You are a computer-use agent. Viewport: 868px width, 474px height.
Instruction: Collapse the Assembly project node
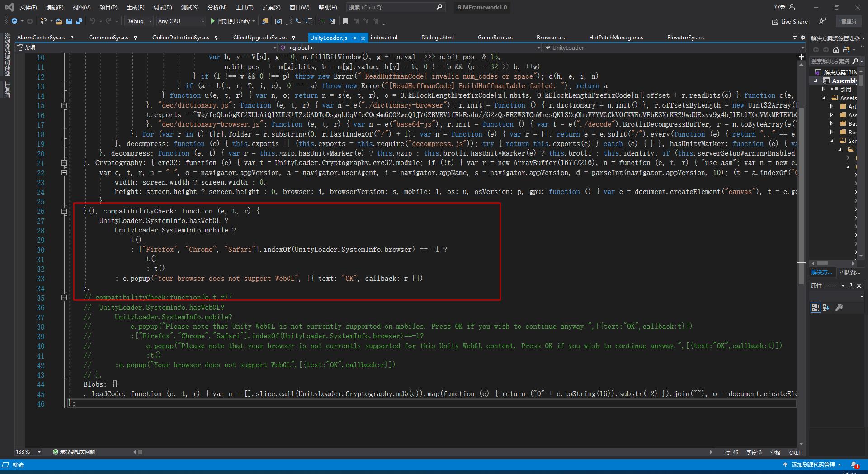click(x=816, y=81)
